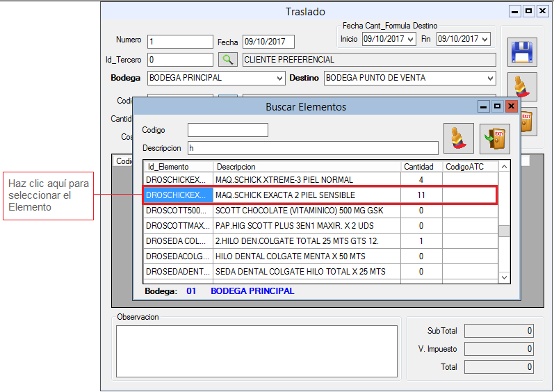Sort by Descripcion column header
Image resolution: width=554 pixels, height=392 pixels.
pyautogui.click(x=306, y=167)
